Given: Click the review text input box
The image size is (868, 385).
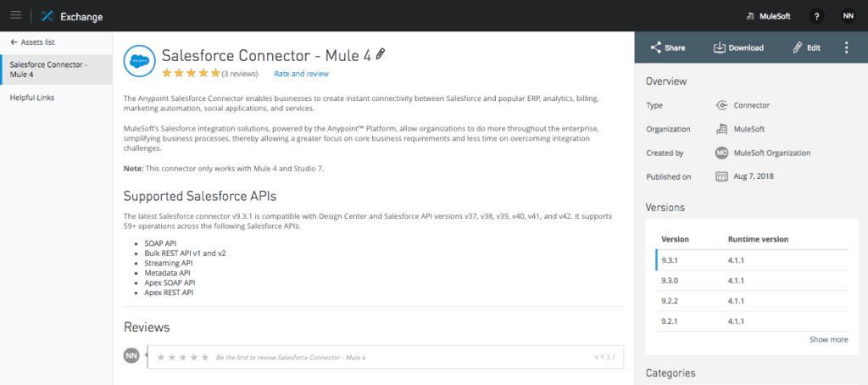Looking at the screenshot, I should 398,357.
